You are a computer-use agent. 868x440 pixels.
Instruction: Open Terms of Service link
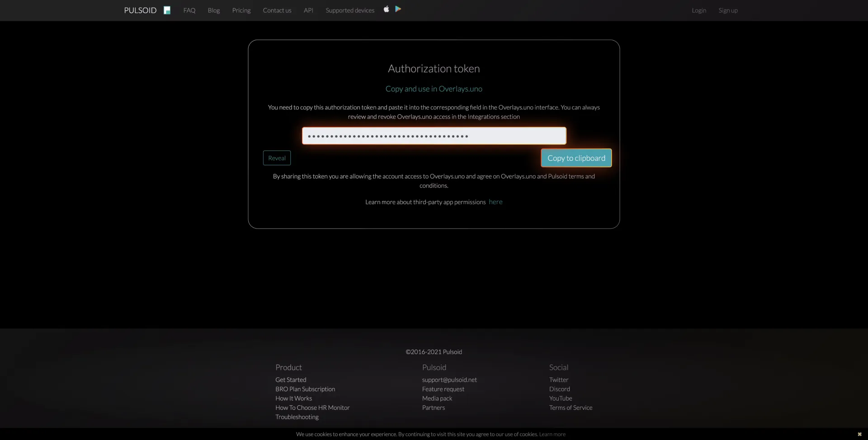(x=571, y=407)
